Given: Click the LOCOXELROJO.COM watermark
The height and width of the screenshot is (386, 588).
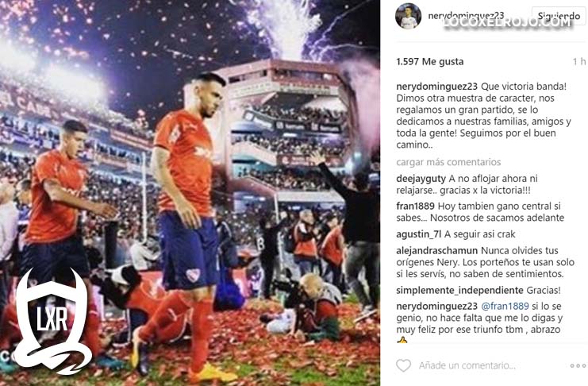Looking at the screenshot, I should [506, 22].
